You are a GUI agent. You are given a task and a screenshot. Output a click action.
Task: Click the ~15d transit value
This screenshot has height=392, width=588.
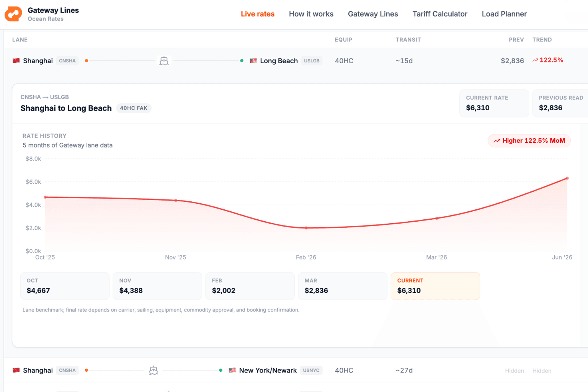404,60
